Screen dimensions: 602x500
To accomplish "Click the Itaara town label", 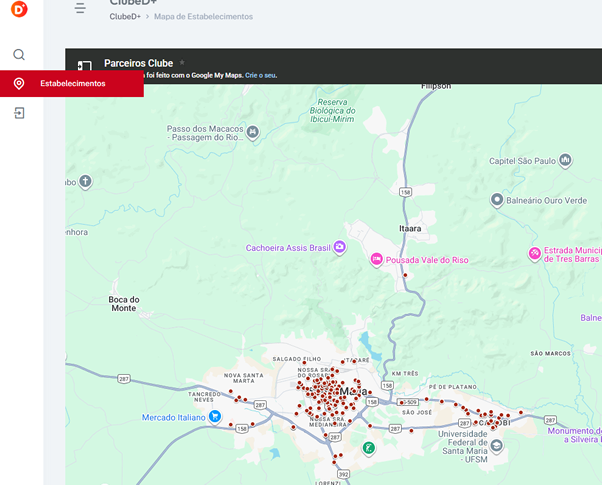I will click(410, 228).
